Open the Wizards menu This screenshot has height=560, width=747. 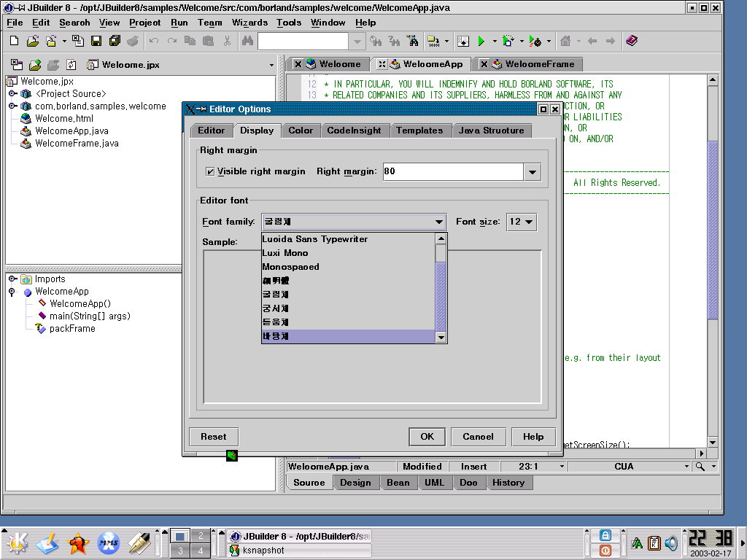pos(249,23)
